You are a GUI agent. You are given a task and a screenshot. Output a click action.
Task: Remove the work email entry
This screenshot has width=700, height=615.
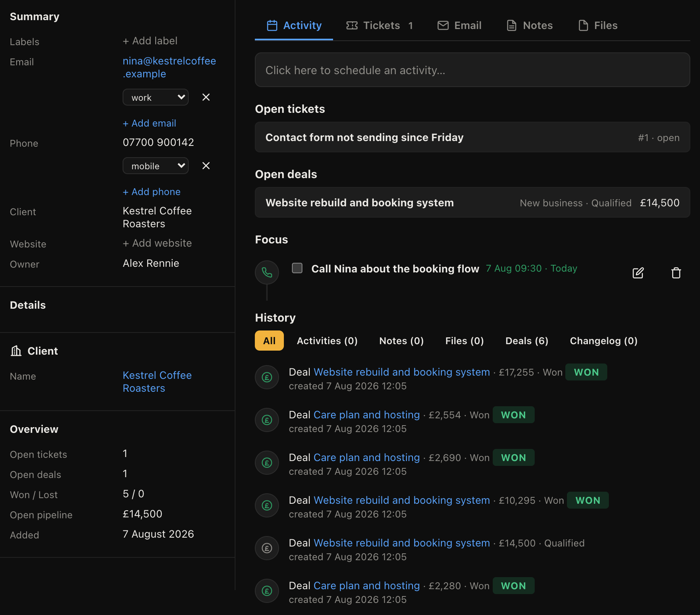pyautogui.click(x=206, y=97)
